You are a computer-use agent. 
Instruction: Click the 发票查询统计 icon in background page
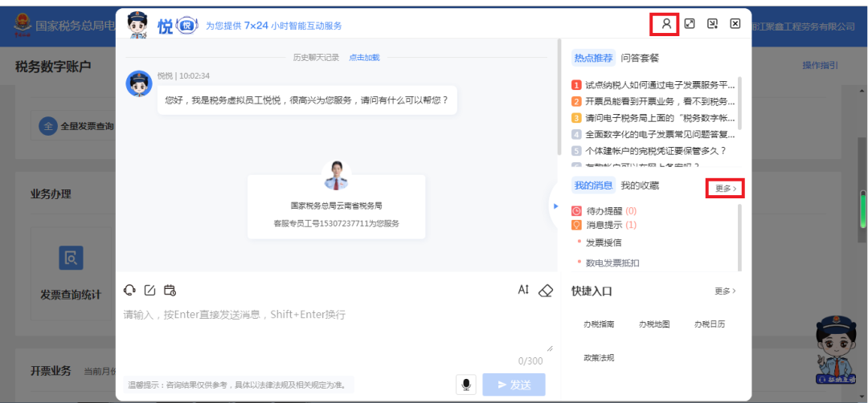click(71, 258)
